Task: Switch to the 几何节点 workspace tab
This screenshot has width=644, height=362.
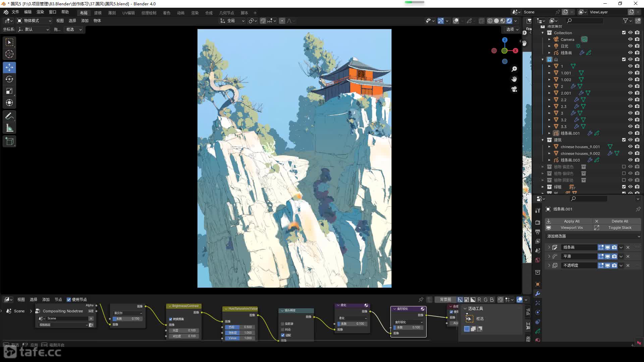Action: point(227,13)
